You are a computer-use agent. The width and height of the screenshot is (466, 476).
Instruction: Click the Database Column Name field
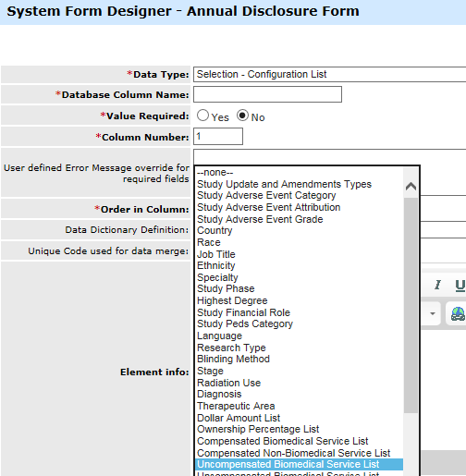(267, 94)
